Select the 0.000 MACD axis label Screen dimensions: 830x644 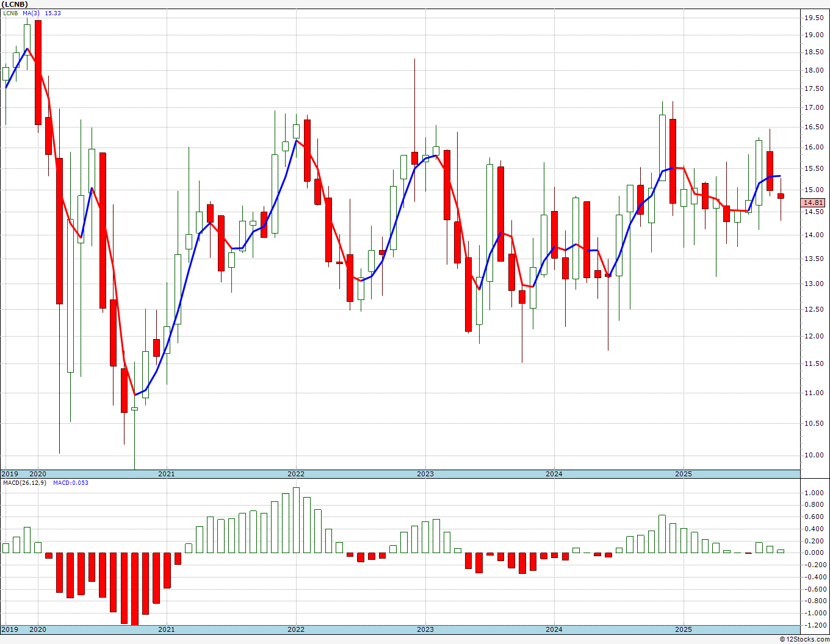pyautogui.click(x=815, y=553)
